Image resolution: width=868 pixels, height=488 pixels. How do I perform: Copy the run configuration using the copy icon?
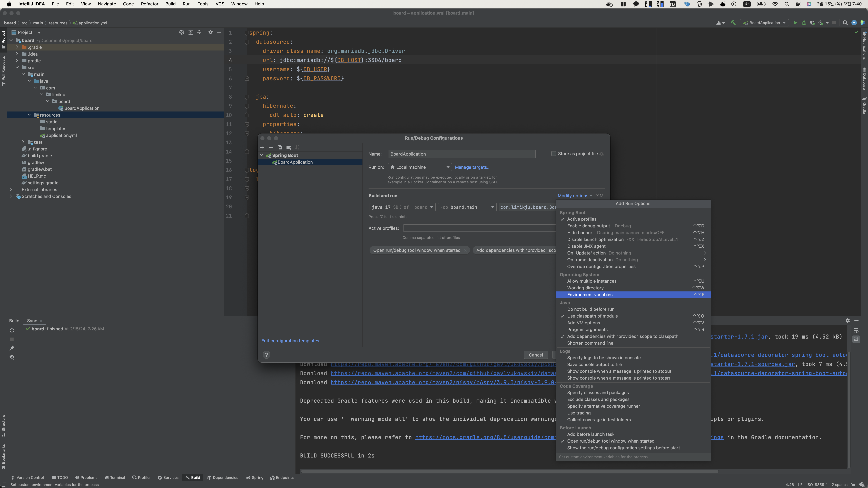(279, 148)
